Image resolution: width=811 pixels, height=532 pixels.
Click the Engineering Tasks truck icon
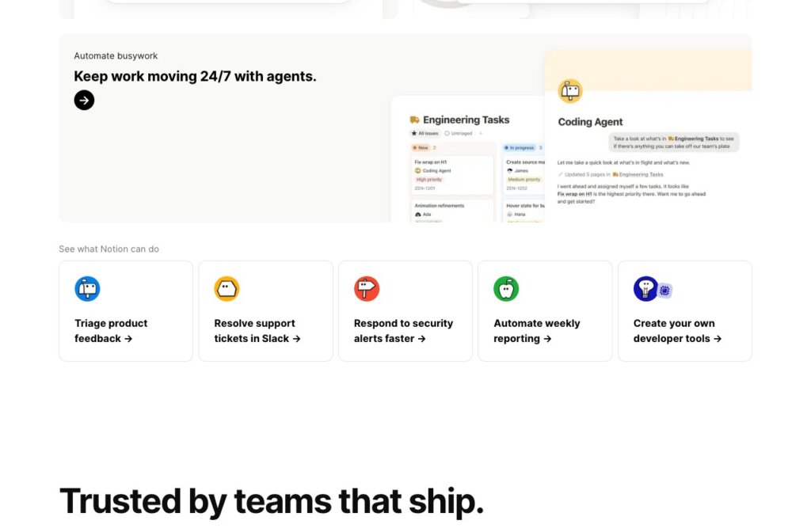414,120
